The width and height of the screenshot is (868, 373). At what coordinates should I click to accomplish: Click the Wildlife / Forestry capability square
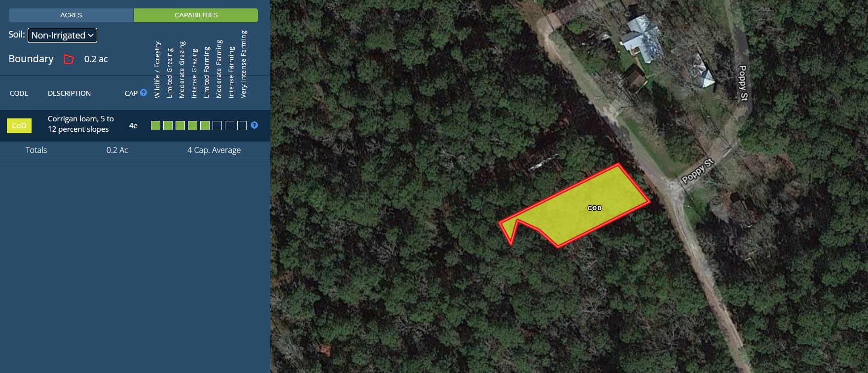tap(155, 126)
